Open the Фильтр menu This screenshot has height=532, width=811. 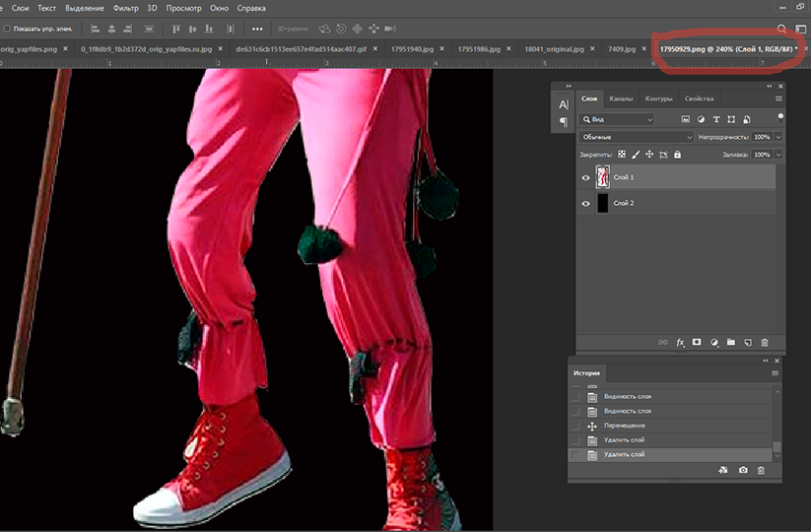point(125,8)
